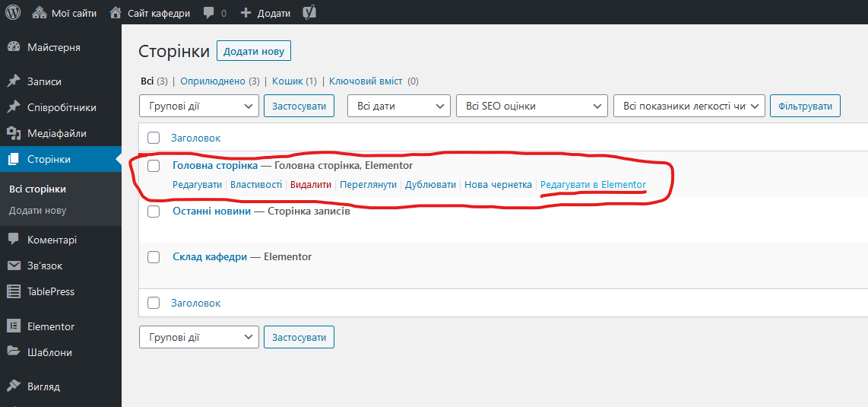Click the Сторінки pages icon in sidebar
Image resolution: width=868 pixels, height=407 pixels.
tap(14, 160)
